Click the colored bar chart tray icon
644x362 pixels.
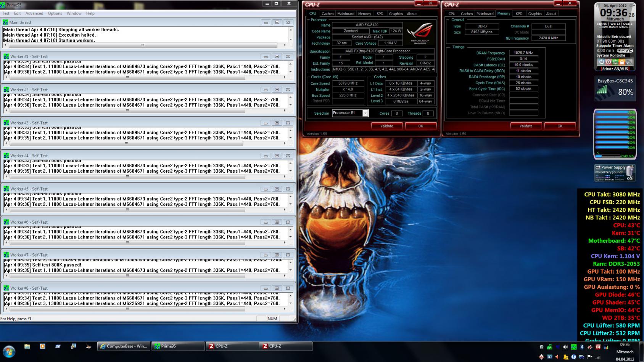click(606, 347)
